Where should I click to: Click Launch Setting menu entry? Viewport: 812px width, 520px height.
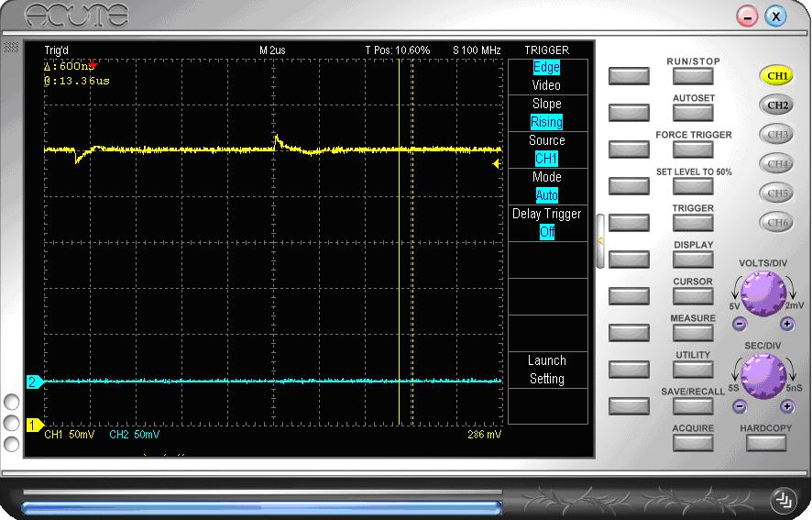point(547,370)
